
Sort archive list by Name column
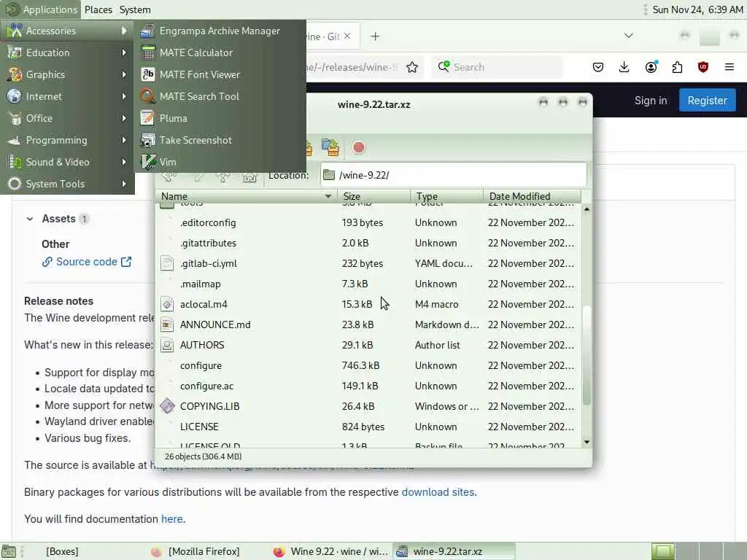(247, 196)
